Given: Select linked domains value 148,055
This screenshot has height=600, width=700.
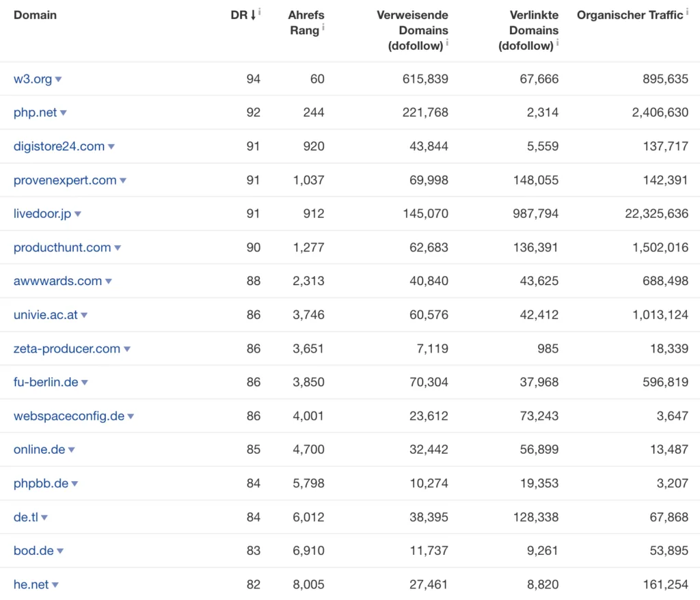Looking at the screenshot, I should pyautogui.click(x=535, y=180).
